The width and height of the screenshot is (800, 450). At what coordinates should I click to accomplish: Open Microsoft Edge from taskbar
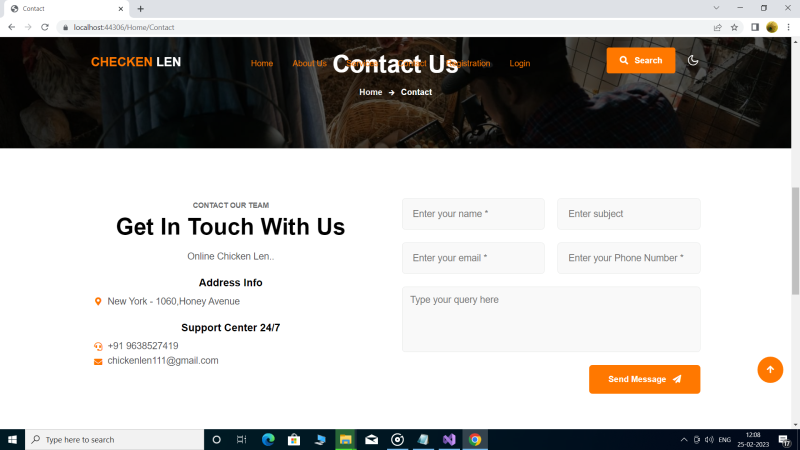tap(268, 439)
